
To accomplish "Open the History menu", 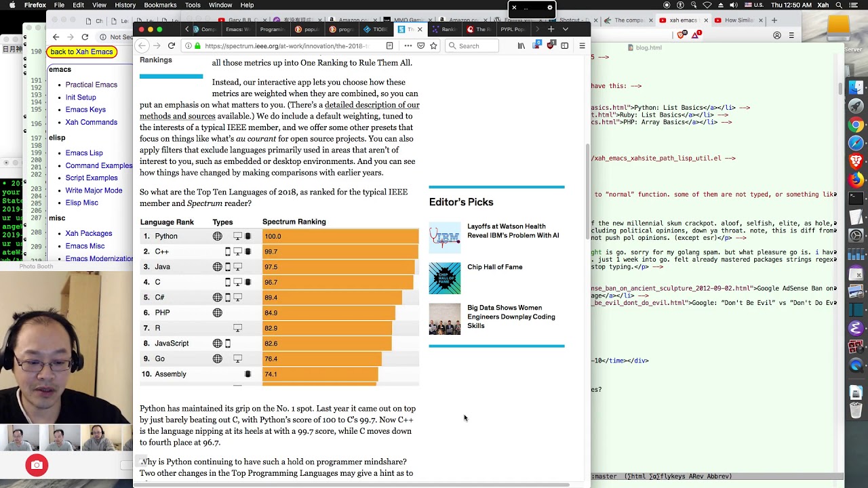I will click(125, 5).
